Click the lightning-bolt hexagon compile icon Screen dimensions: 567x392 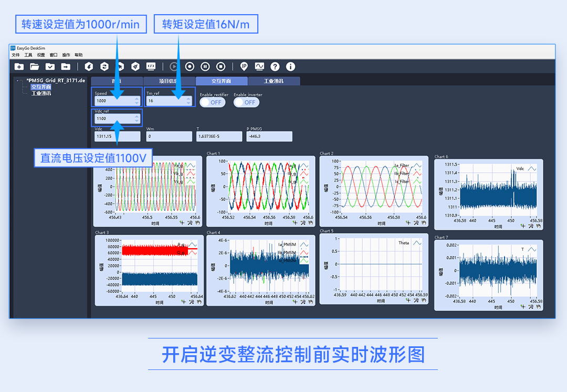pos(89,67)
